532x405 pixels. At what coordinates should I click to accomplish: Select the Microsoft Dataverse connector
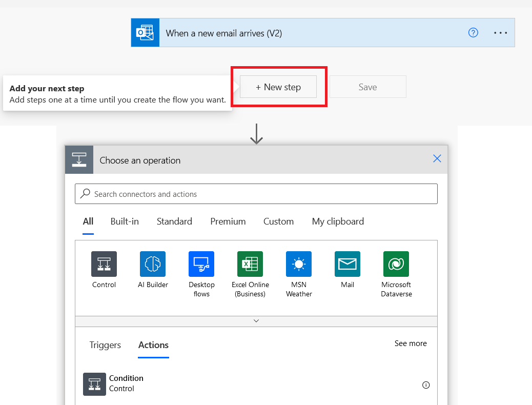[x=396, y=264]
